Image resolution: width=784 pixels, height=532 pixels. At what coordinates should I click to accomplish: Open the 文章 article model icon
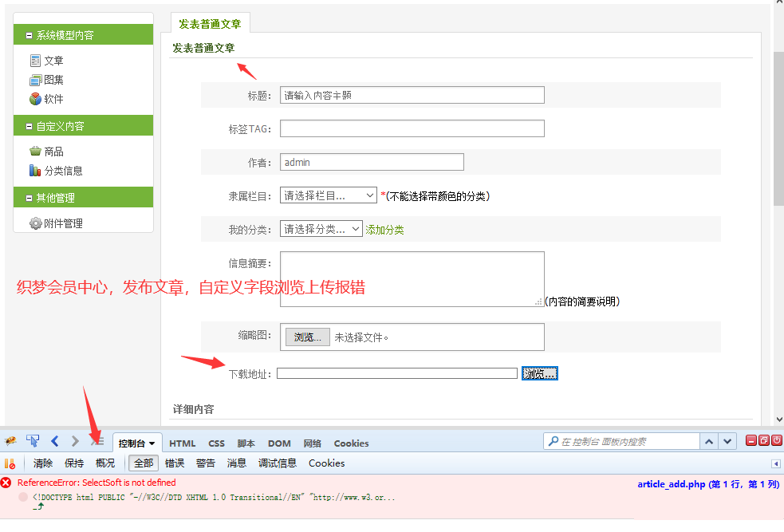(34, 60)
